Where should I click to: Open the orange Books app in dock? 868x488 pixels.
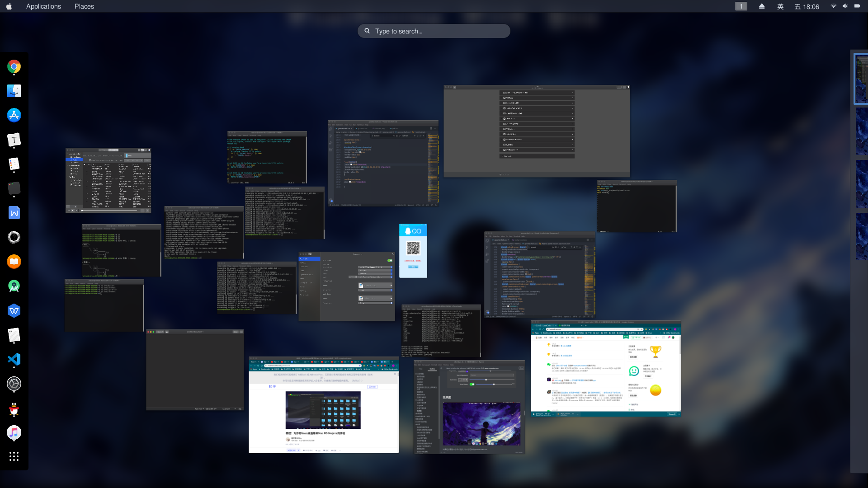click(14, 262)
